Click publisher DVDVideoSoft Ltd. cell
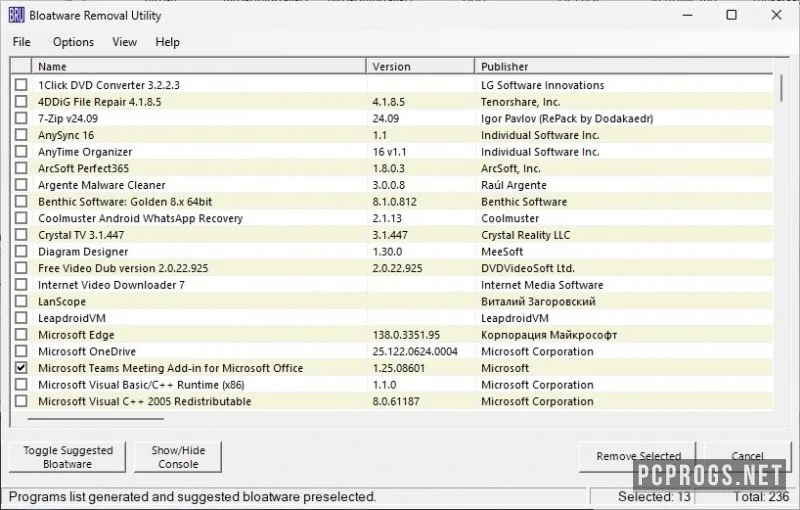Viewport: 800px width, 510px height. pos(528,268)
